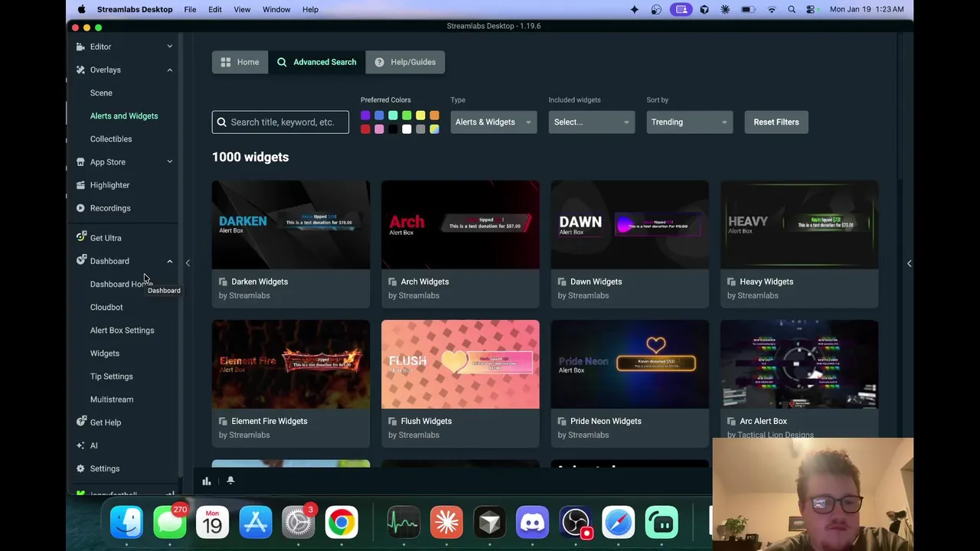Open Activity Monitor from the dock
Image resolution: width=980 pixels, height=551 pixels.
click(x=403, y=523)
